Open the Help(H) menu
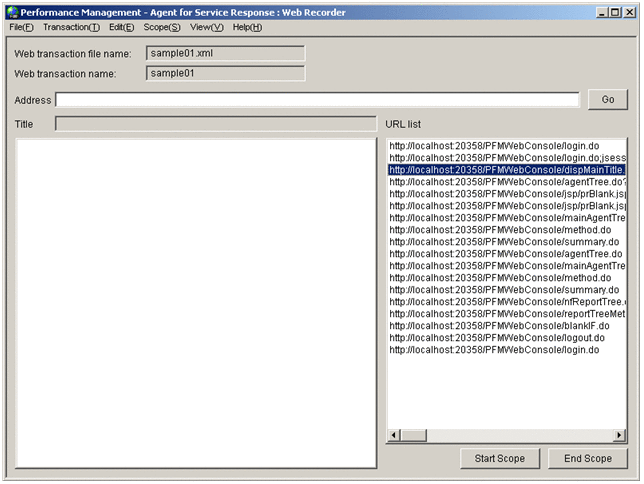644x484 pixels. (x=247, y=27)
